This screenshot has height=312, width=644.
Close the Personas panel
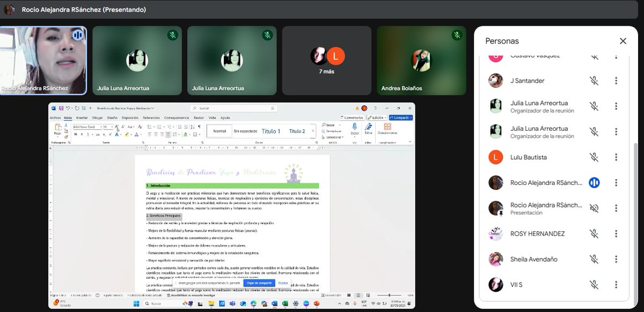(623, 41)
